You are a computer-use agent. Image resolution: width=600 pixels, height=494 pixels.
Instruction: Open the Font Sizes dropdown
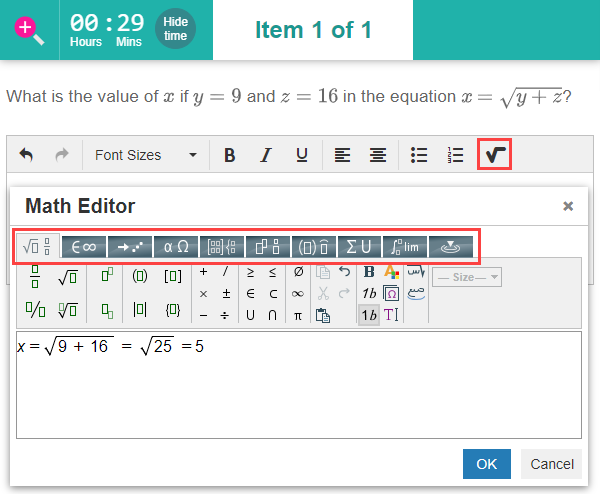(145, 155)
